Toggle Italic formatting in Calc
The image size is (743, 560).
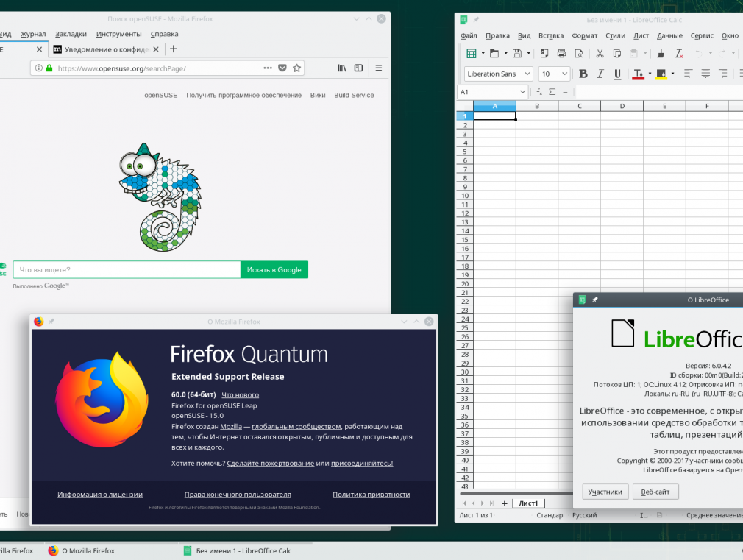tap(600, 74)
